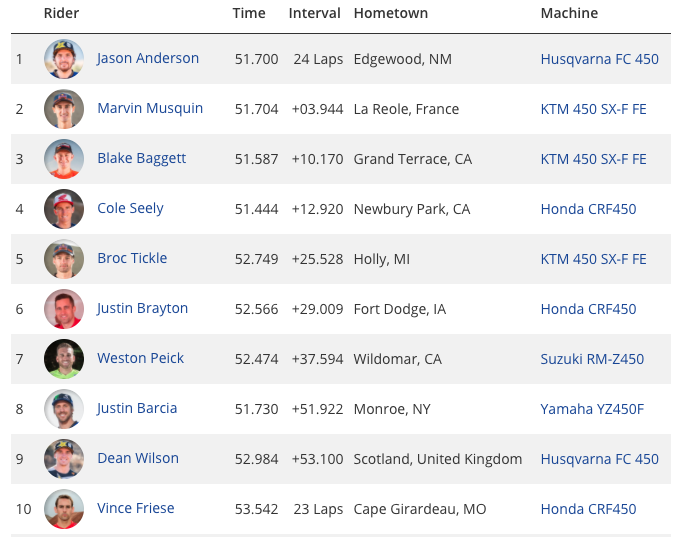This screenshot has height=537, width=687.
Task: Open Broc Tickle's rider page
Action: click(132, 258)
